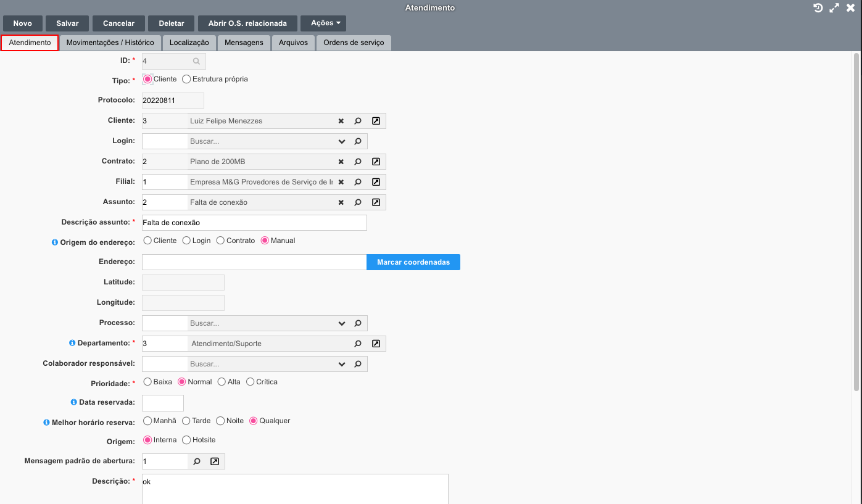This screenshot has height=504, width=862.
Task: Expand the Login dropdown chevron
Action: 342,141
